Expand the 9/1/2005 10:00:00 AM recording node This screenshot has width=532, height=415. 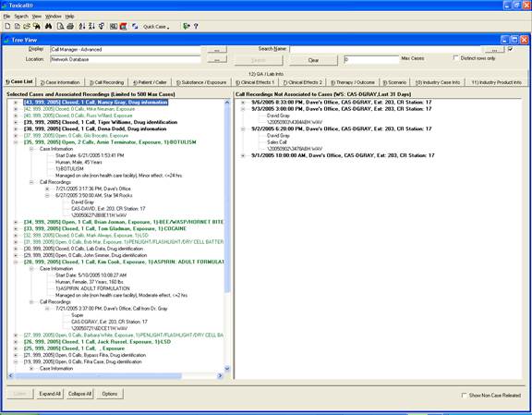243,155
